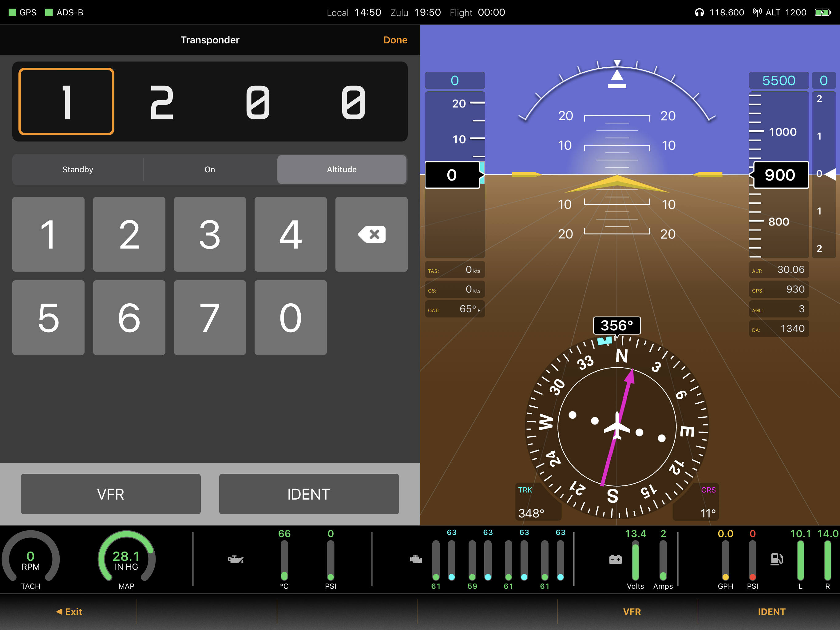Screen dimensions: 840x630
Task: Tap the GPS green status indicator
Action: (x=13, y=13)
